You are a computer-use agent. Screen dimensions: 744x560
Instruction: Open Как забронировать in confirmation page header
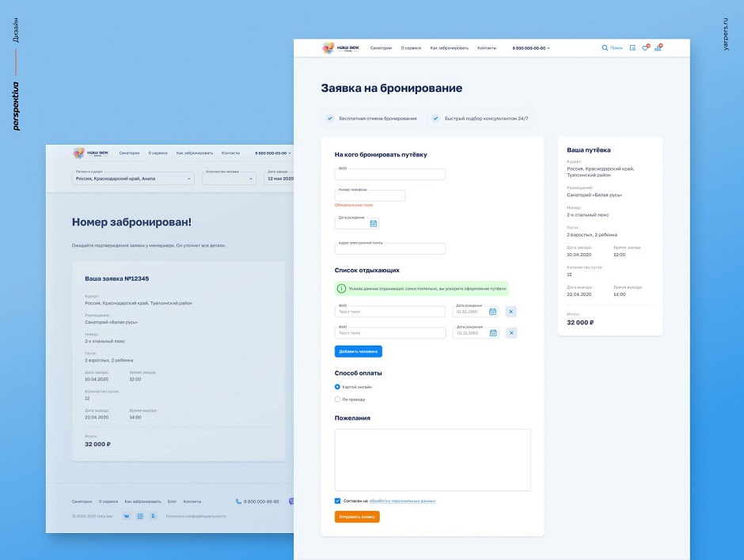(195, 153)
